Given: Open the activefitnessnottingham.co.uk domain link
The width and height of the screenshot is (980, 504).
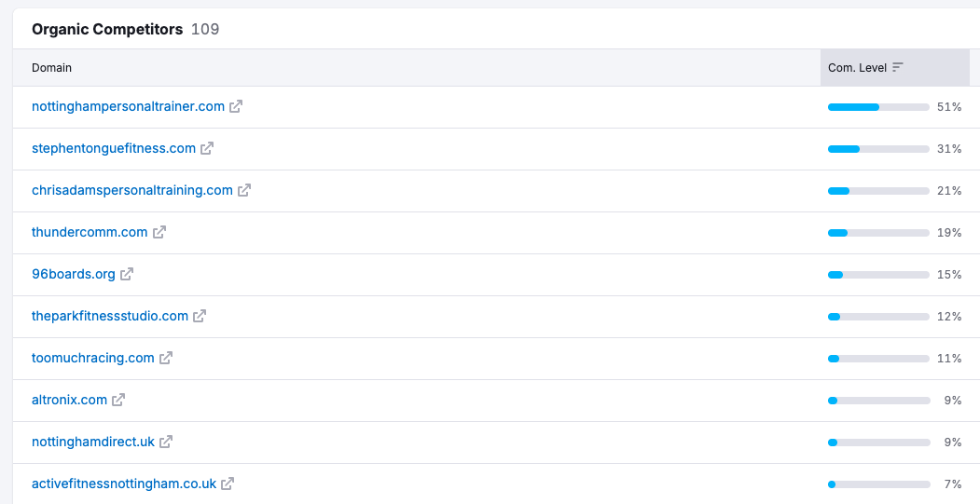Looking at the screenshot, I should 124,484.
